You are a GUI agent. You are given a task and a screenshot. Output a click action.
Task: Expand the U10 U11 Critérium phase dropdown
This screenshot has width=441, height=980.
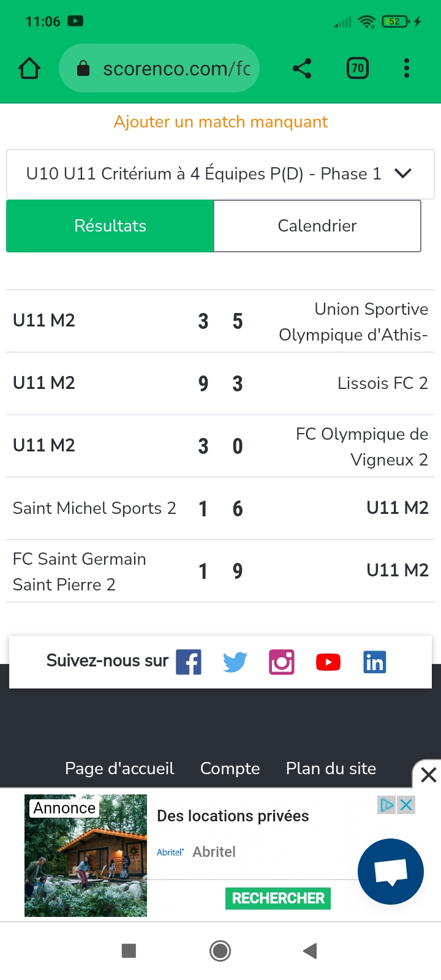coord(221,174)
